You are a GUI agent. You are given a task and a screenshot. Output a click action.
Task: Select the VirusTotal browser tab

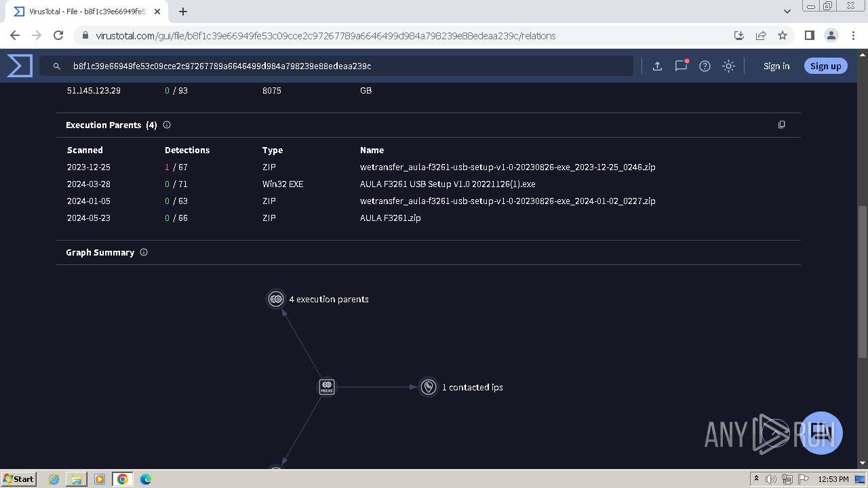[x=87, y=12]
